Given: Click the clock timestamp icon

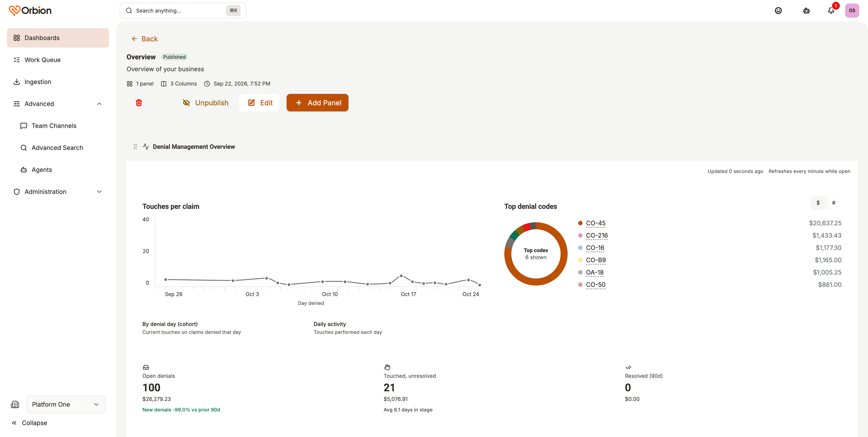Looking at the screenshot, I should click(x=207, y=84).
